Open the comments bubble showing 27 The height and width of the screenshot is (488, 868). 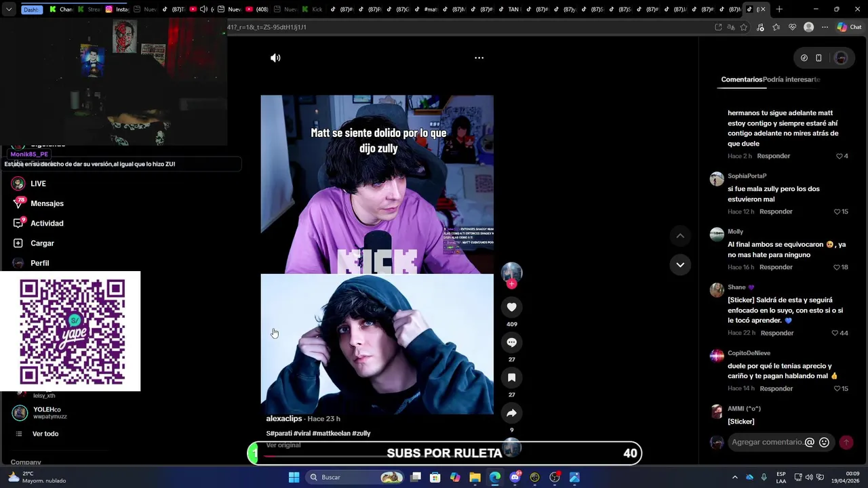pos(511,342)
